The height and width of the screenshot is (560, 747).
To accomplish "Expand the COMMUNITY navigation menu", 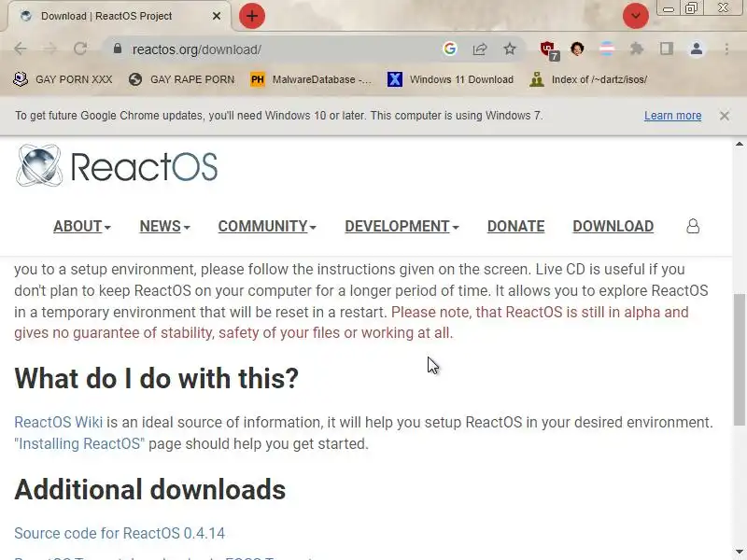I will click(x=267, y=226).
